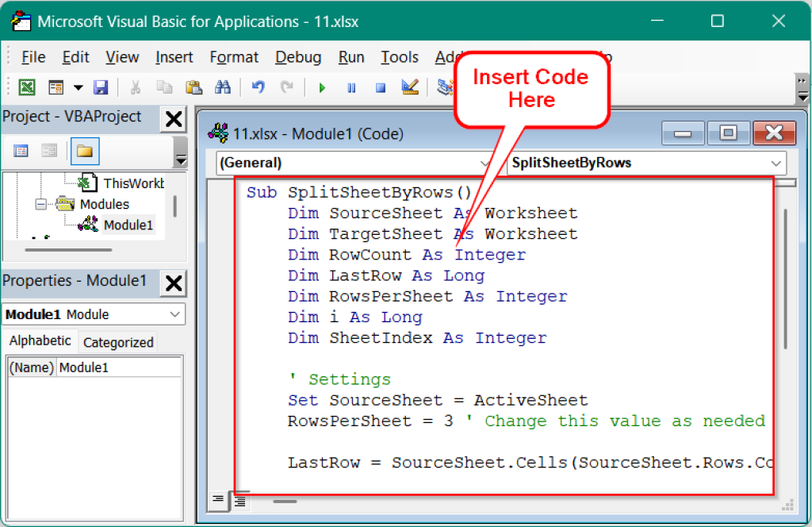Screen dimensions: 812x527
Task: Click the Design Mode toolbar icon
Action: pyautogui.click(x=410, y=87)
